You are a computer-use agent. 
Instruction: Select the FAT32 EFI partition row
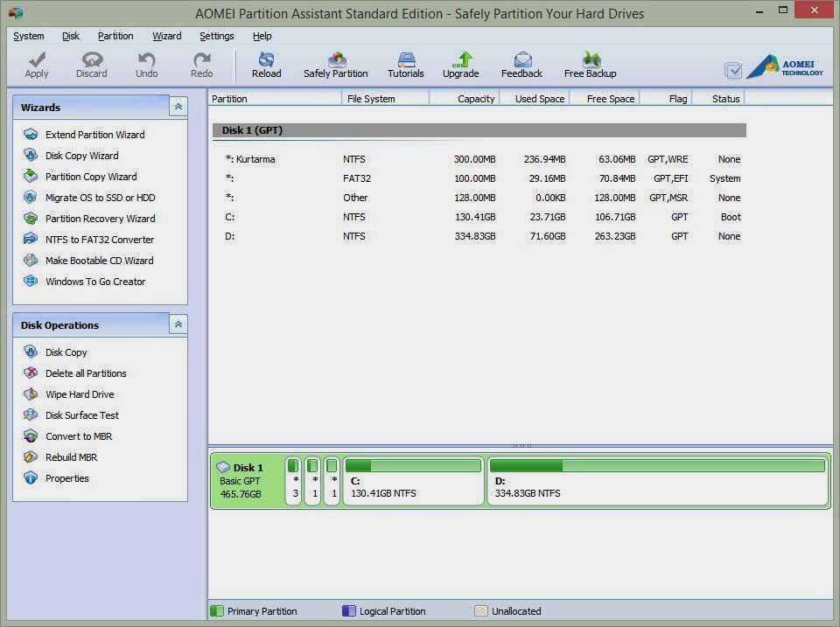[x=479, y=178]
